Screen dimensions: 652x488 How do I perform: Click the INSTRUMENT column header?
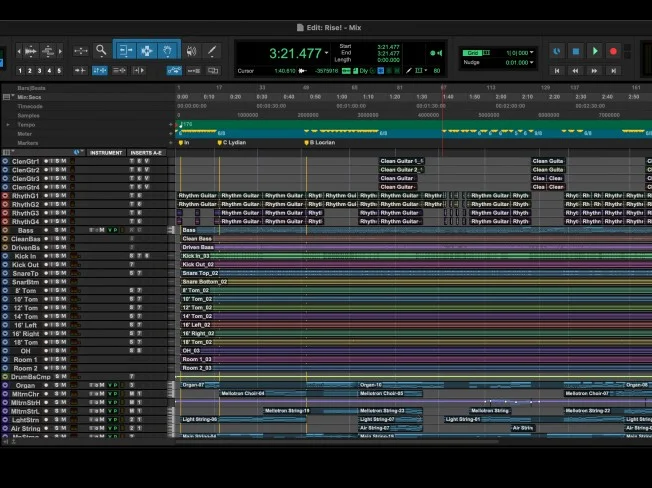106,153
